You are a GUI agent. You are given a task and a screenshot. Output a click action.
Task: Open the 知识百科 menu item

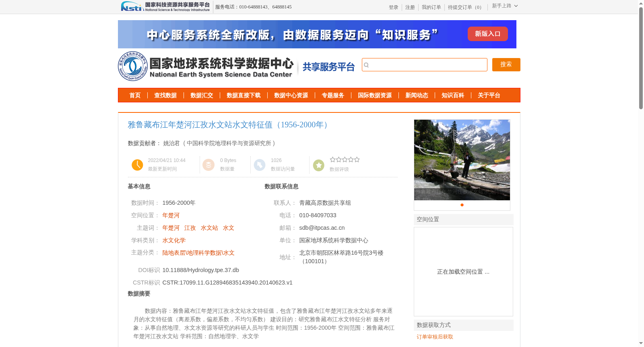[x=453, y=96]
